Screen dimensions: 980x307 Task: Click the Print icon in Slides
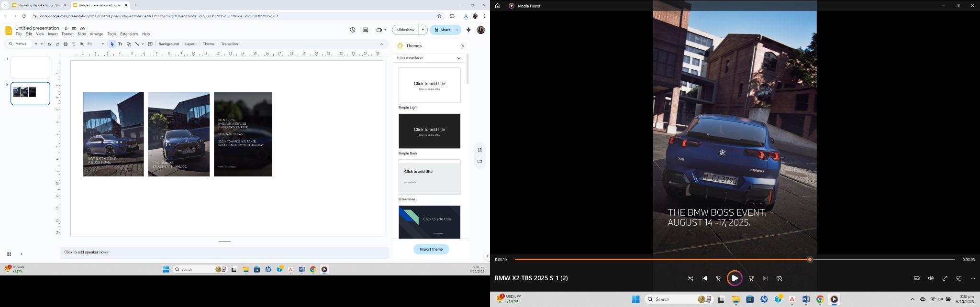[66, 44]
